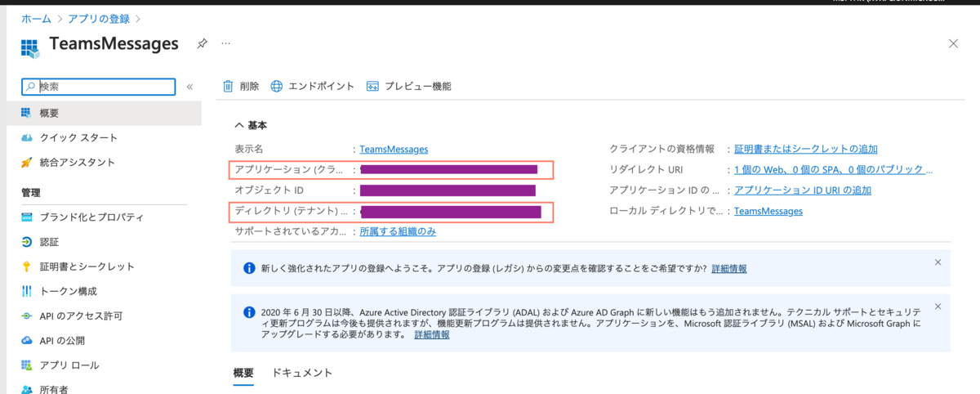Click the オブジェクト ID value
Screen dimensions: 980x394
[448, 190]
